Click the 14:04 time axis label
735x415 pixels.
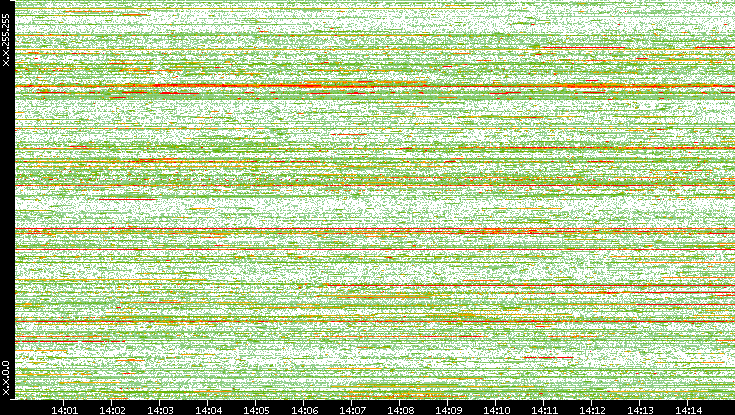[208, 410]
